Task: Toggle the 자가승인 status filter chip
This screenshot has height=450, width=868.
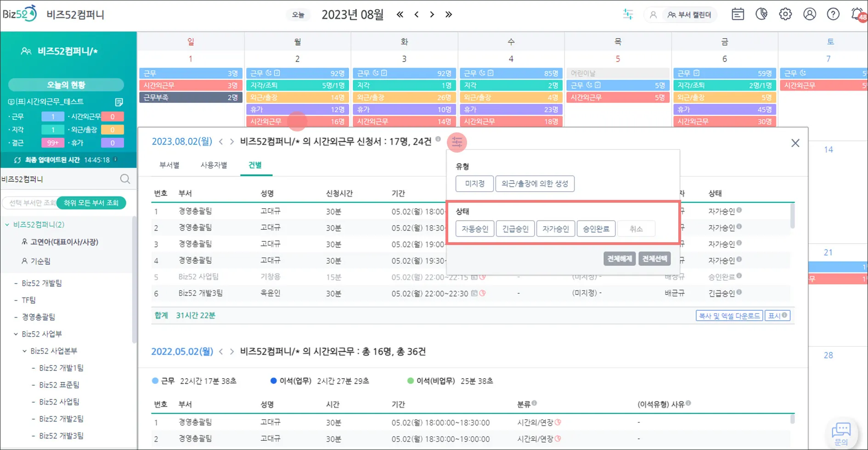Action: [556, 228]
